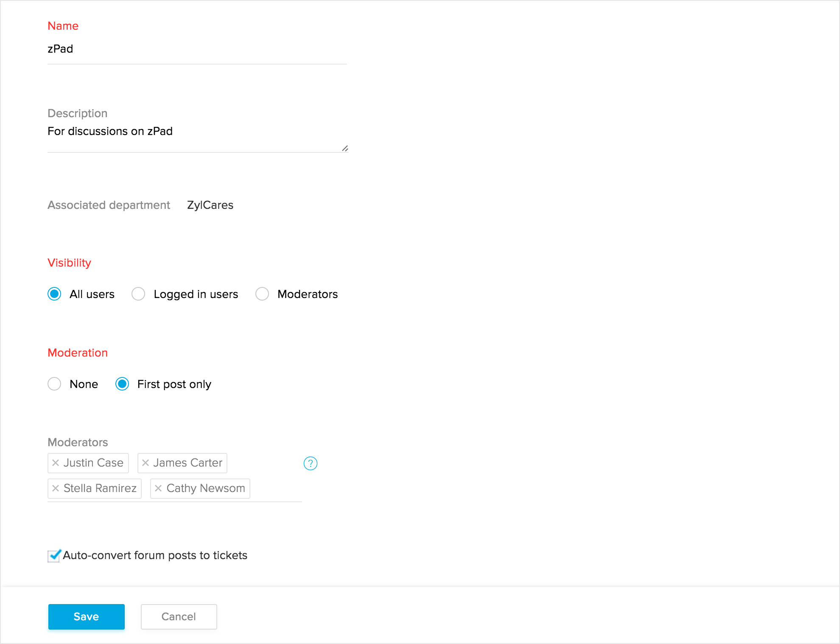Click the Stella Ramirez moderator tag

coord(95,489)
